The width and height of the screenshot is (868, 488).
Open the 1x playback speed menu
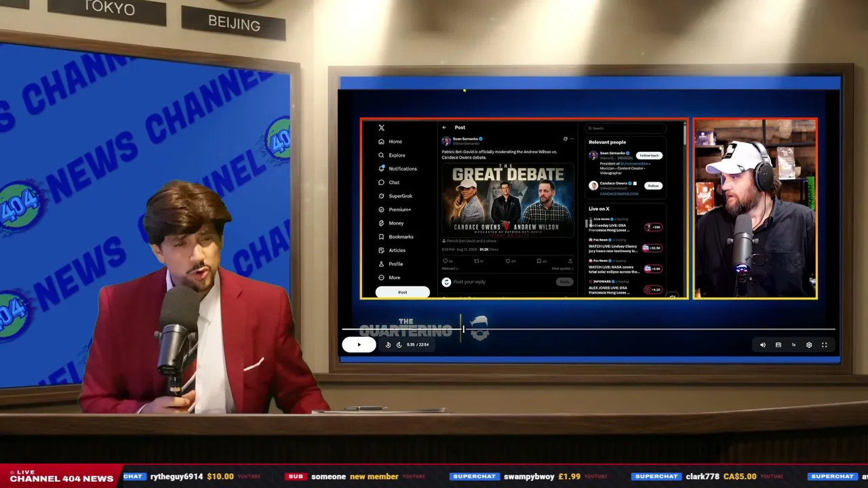coord(793,345)
